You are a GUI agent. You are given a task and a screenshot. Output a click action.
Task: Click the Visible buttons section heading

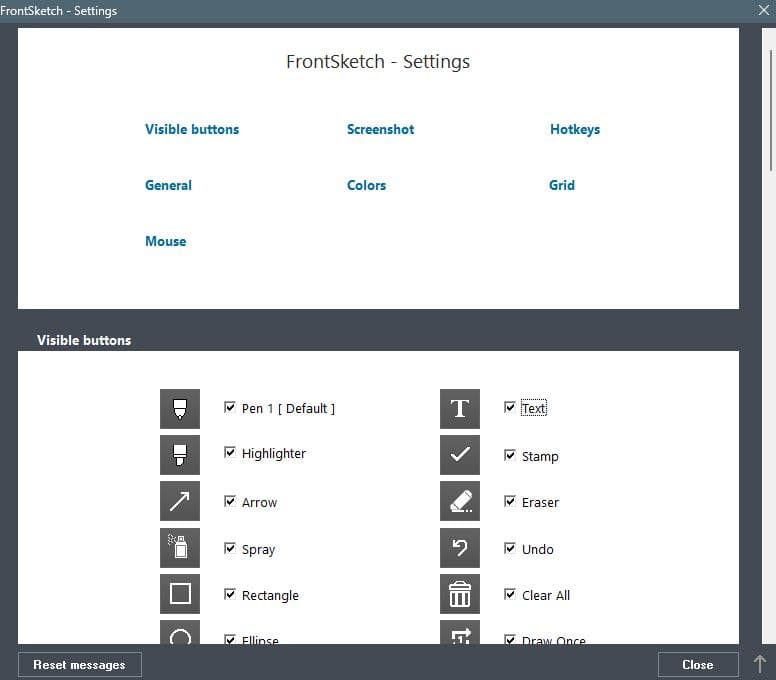point(84,340)
